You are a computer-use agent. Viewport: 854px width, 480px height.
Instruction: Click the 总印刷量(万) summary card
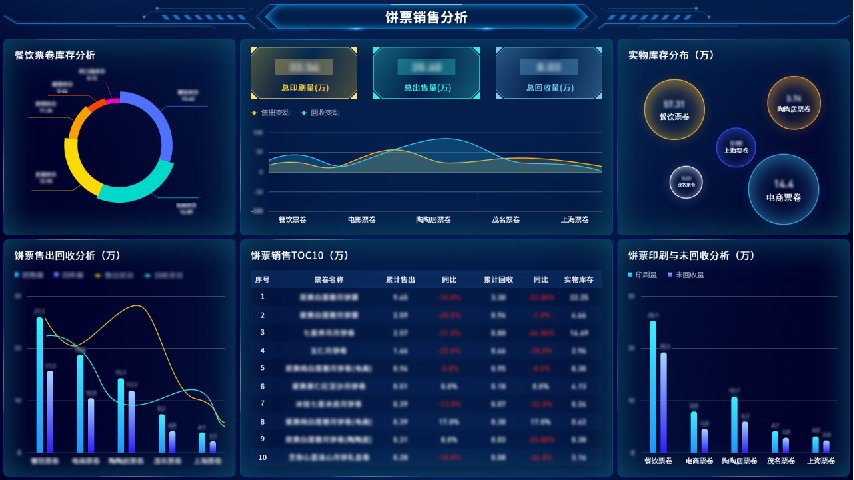pyautogui.click(x=303, y=72)
